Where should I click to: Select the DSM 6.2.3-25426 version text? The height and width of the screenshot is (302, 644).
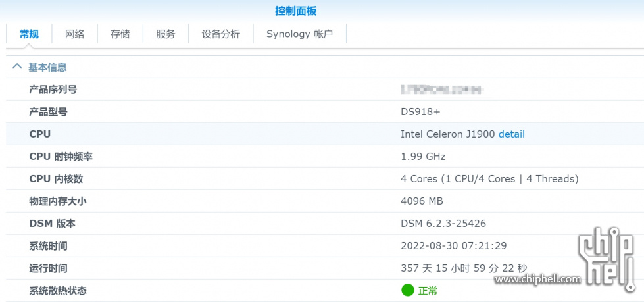pyautogui.click(x=443, y=224)
